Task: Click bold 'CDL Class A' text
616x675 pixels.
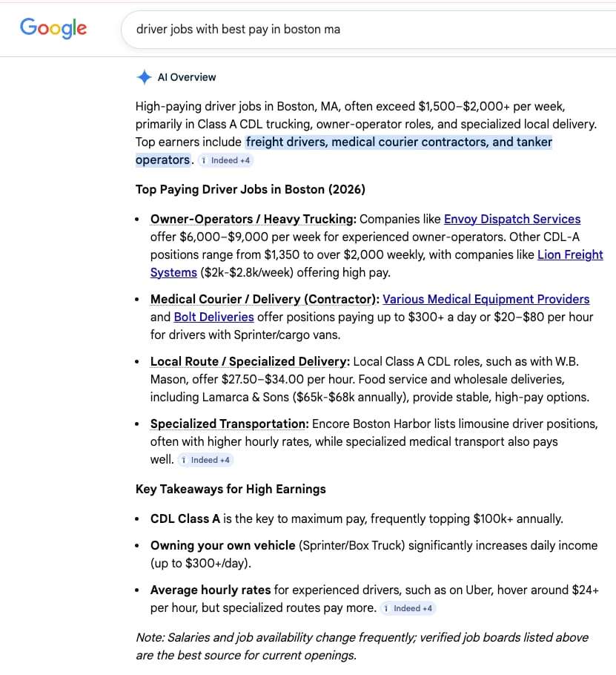Action: click(x=185, y=518)
